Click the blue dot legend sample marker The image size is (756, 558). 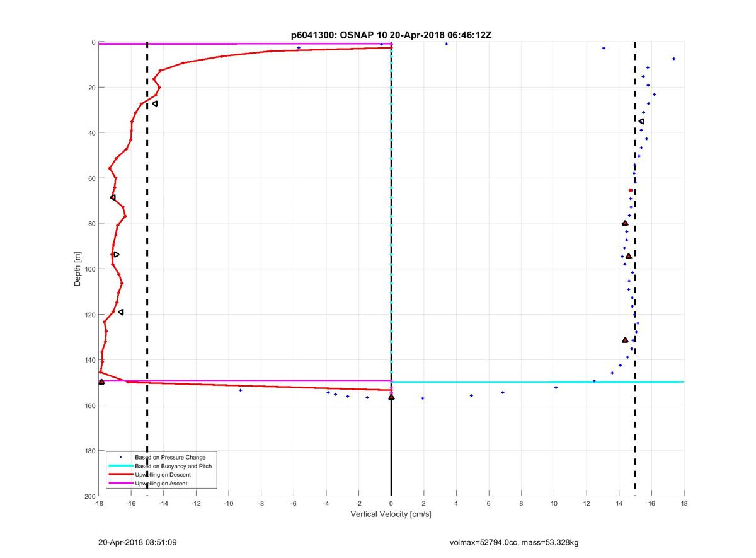pos(120,457)
